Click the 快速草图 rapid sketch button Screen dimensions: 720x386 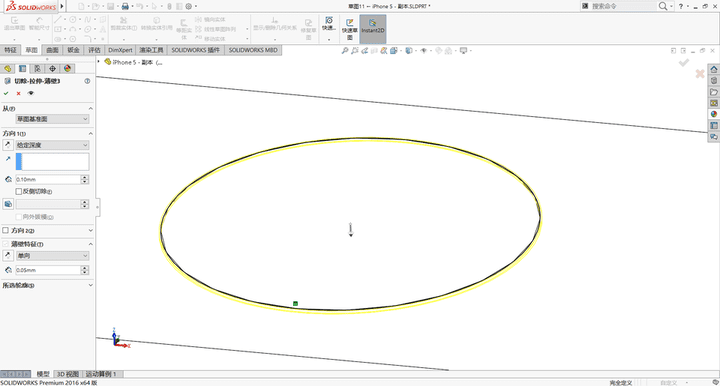tap(349, 29)
